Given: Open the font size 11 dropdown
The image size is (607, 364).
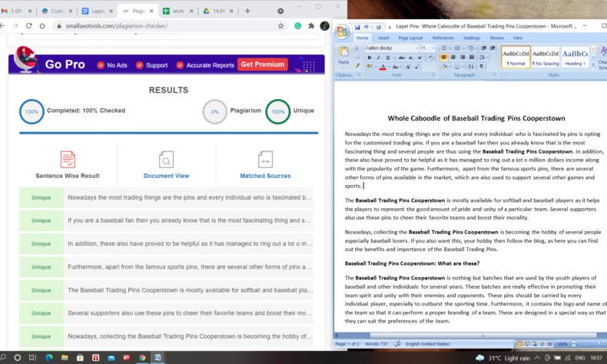Looking at the screenshot, I should pyautogui.click(x=433, y=48).
